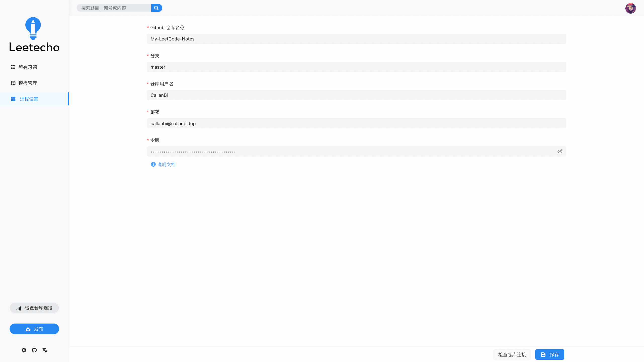This screenshot has width=644, height=362.
Task: Open 模板管理 in sidebar
Action: tap(28, 83)
